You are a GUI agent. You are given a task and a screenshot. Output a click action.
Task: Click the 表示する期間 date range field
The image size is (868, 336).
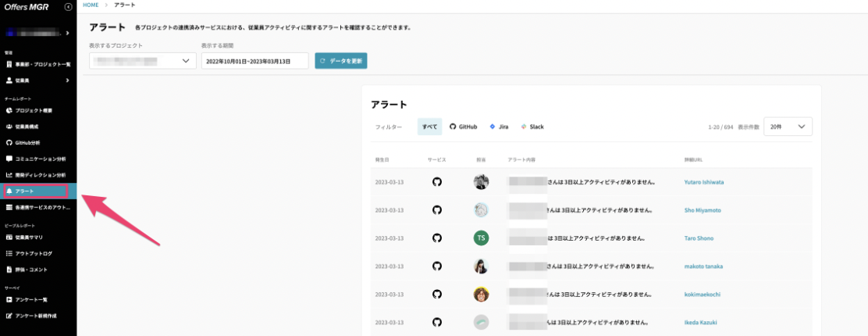pyautogui.click(x=255, y=61)
